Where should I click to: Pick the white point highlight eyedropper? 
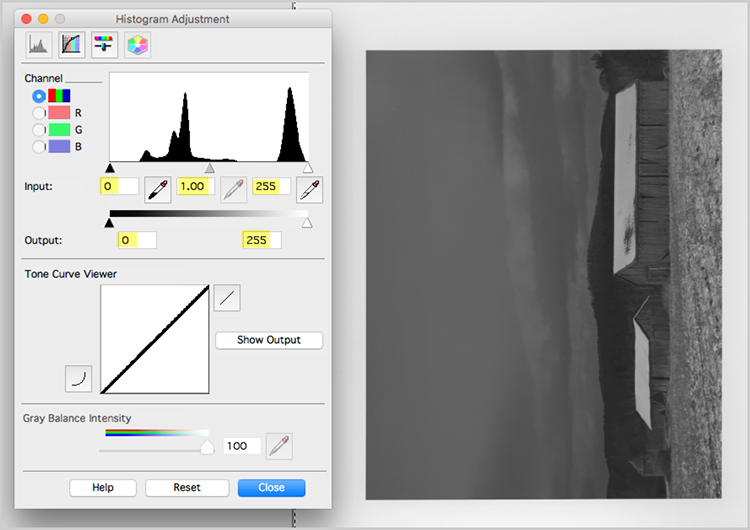pyautogui.click(x=309, y=187)
